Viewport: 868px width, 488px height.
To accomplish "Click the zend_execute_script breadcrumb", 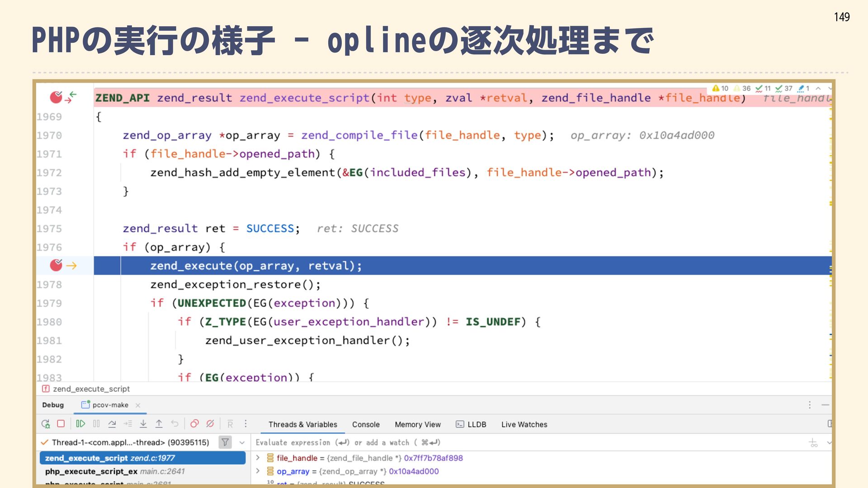I will [91, 389].
